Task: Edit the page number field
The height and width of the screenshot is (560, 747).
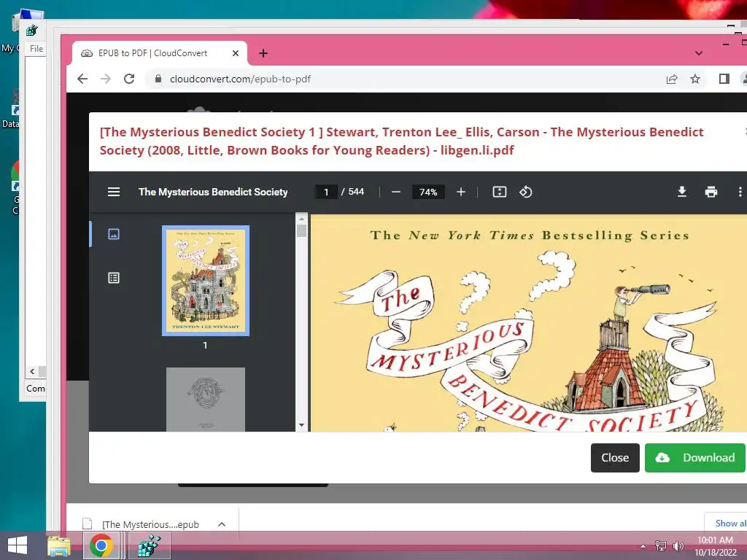Action: coord(326,192)
